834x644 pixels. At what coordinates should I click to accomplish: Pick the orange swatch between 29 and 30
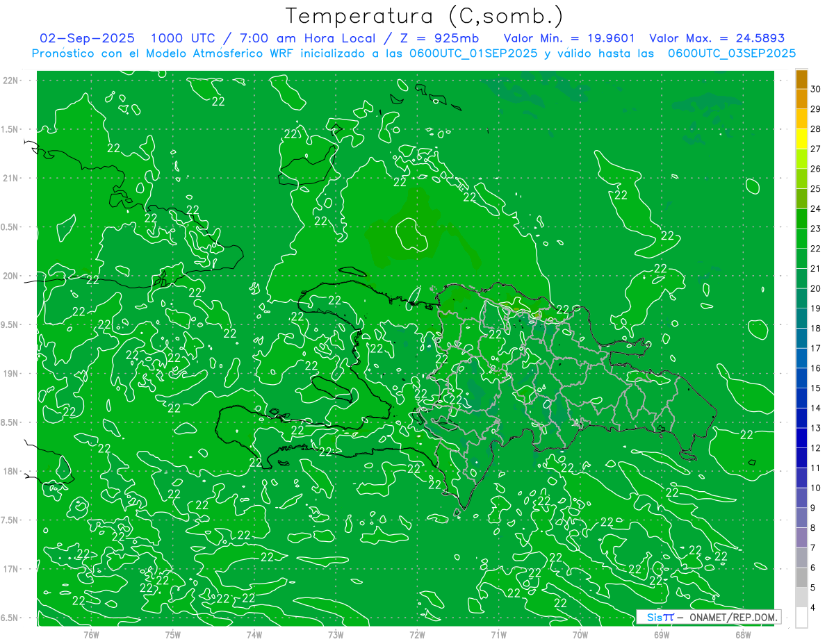801,99
